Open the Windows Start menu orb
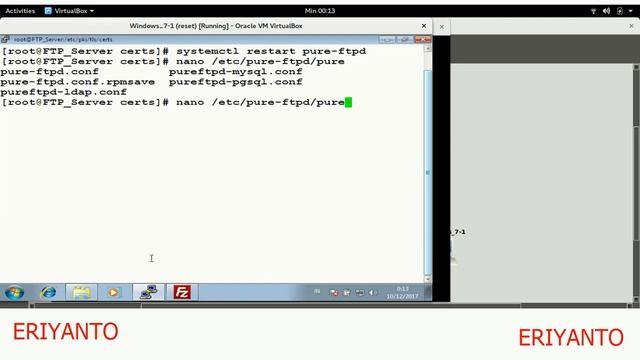640x360 pixels. click(x=14, y=292)
